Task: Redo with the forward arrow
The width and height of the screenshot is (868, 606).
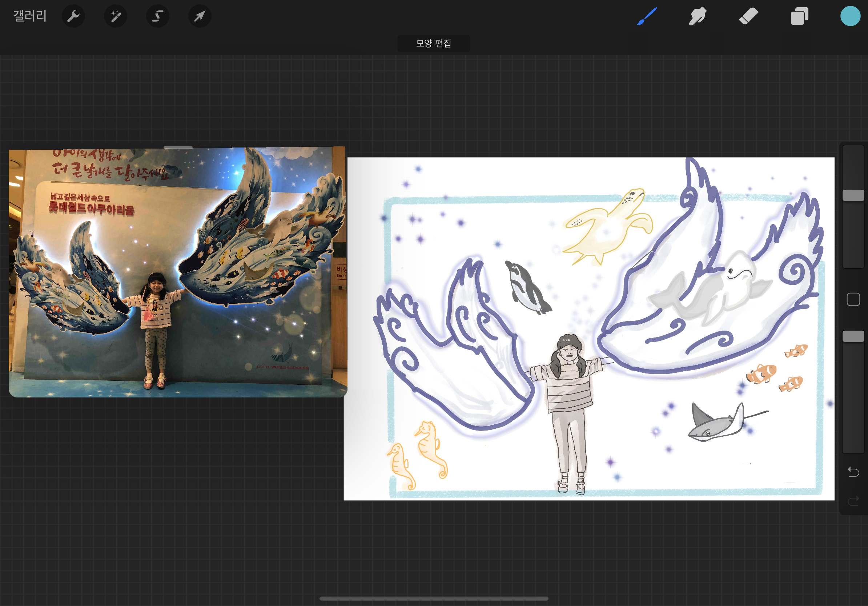Action: [x=853, y=501]
